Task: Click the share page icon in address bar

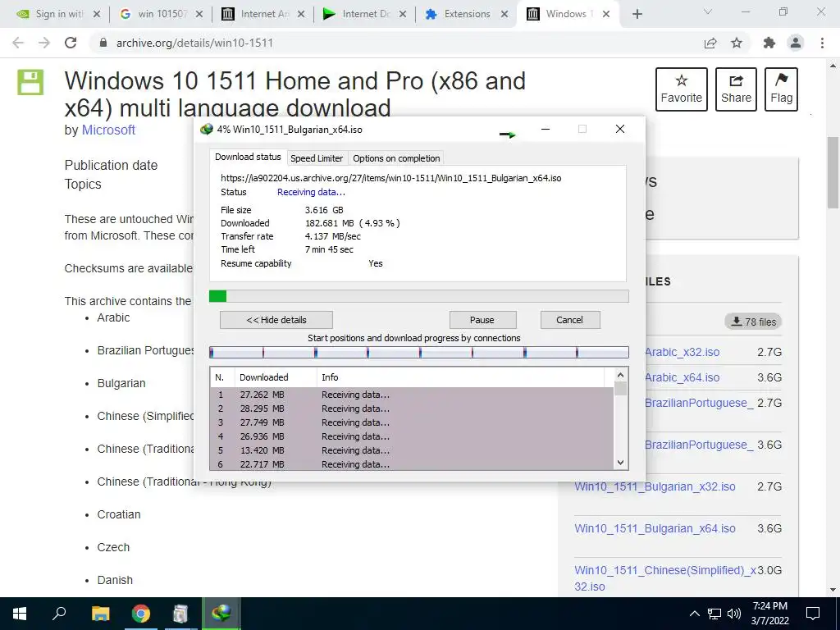Action: point(710,43)
